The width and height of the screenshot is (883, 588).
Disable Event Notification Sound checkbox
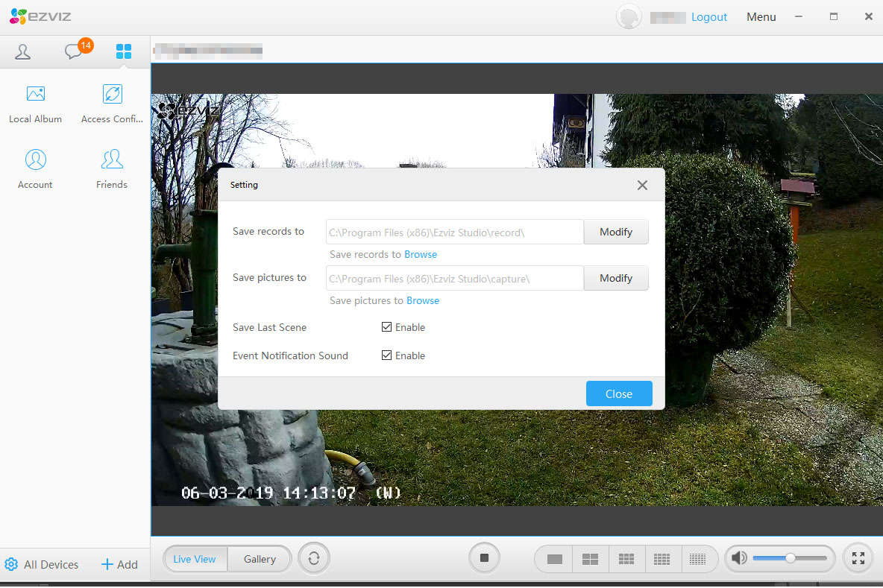(x=386, y=355)
